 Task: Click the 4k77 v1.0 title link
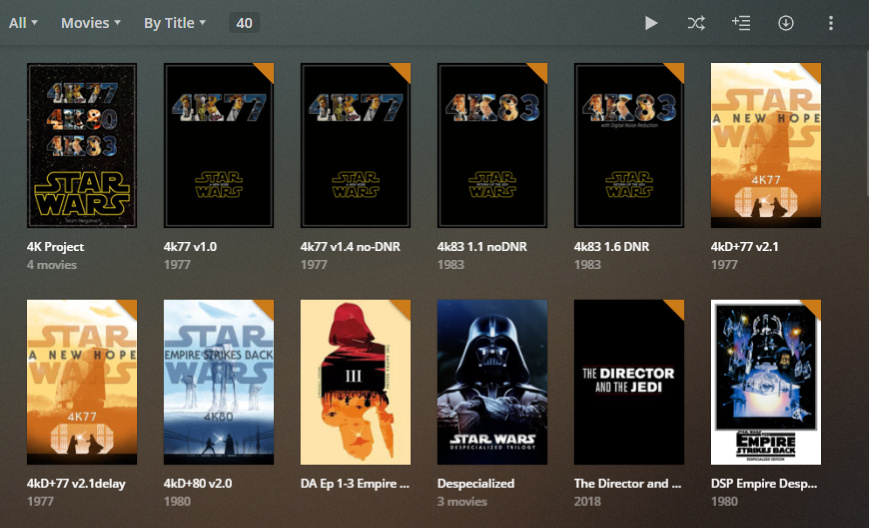click(x=190, y=247)
